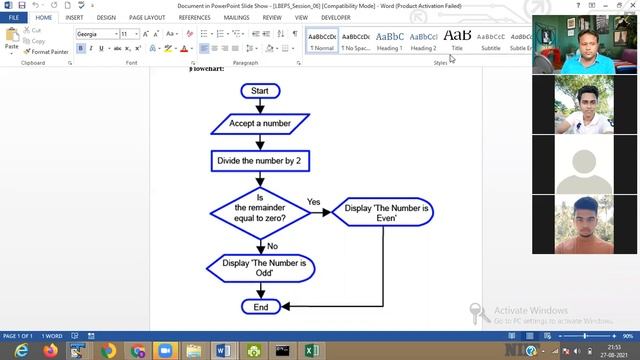Switch to the INSERT tab
This screenshot has height=360, width=640.
coord(74,18)
